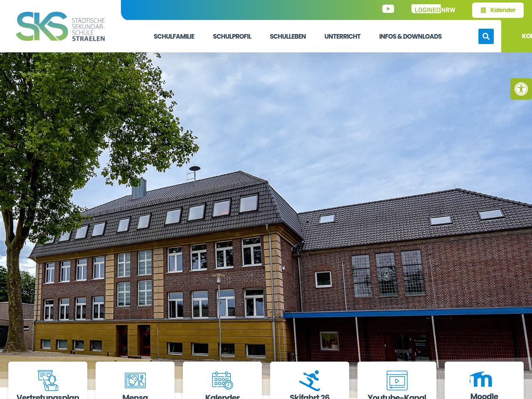Click the small calendar icon inside Kalender button
The height and width of the screenshot is (399, 532).
[x=483, y=10]
